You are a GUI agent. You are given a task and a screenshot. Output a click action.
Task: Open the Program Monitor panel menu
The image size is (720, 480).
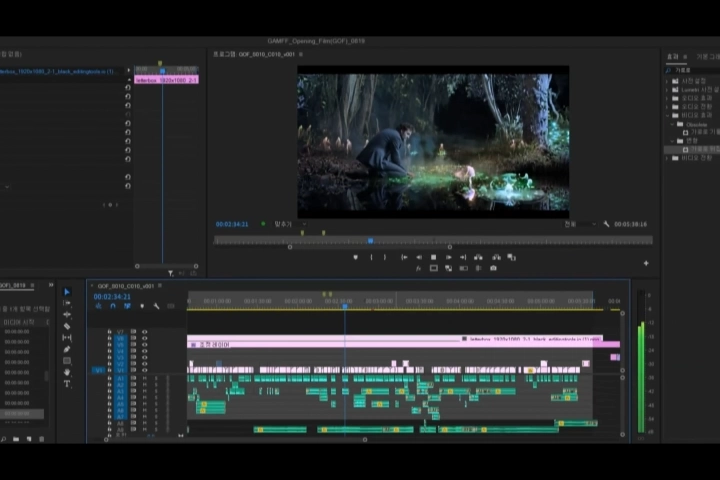[301, 54]
